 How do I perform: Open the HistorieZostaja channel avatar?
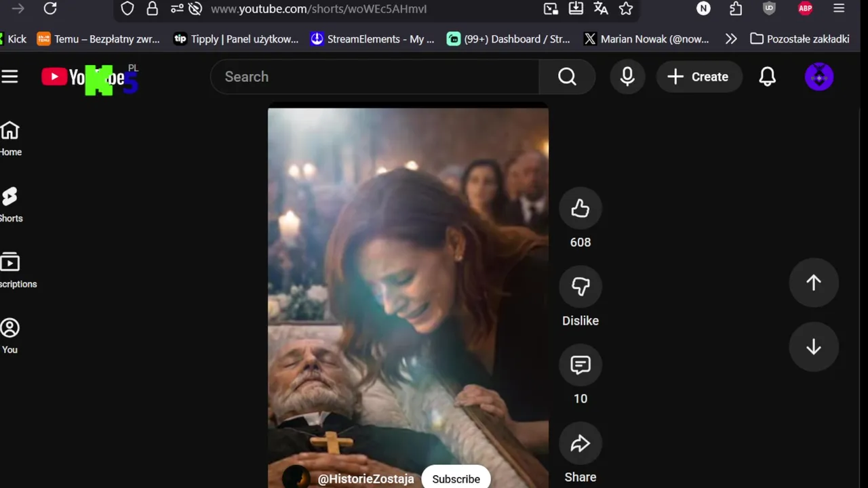point(296,478)
